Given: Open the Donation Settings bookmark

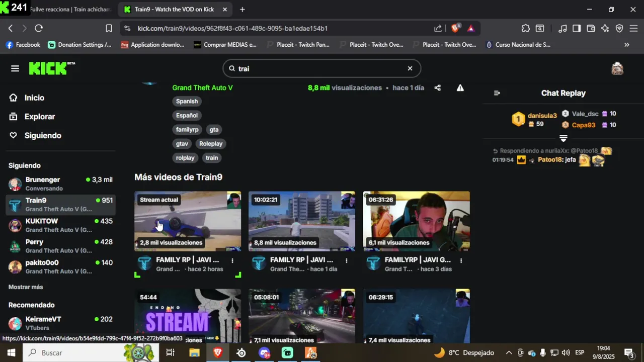Looking at the screenshot, I should [79, 45].
